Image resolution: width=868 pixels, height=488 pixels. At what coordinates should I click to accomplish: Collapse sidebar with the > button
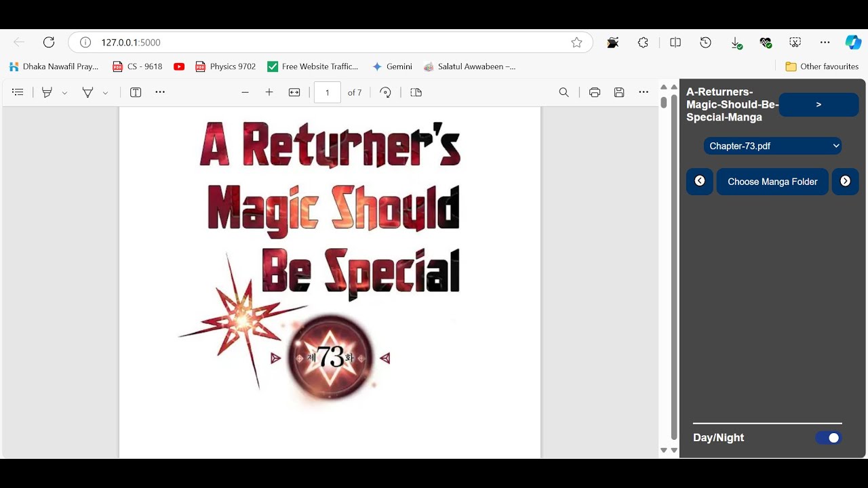click(x=818, y=104)
